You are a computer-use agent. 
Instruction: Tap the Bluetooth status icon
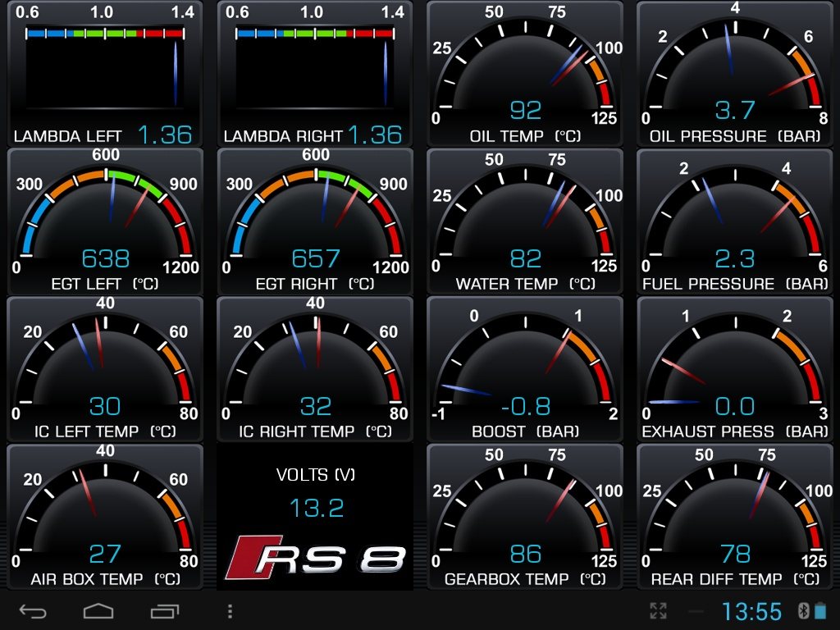coord(804,610)
